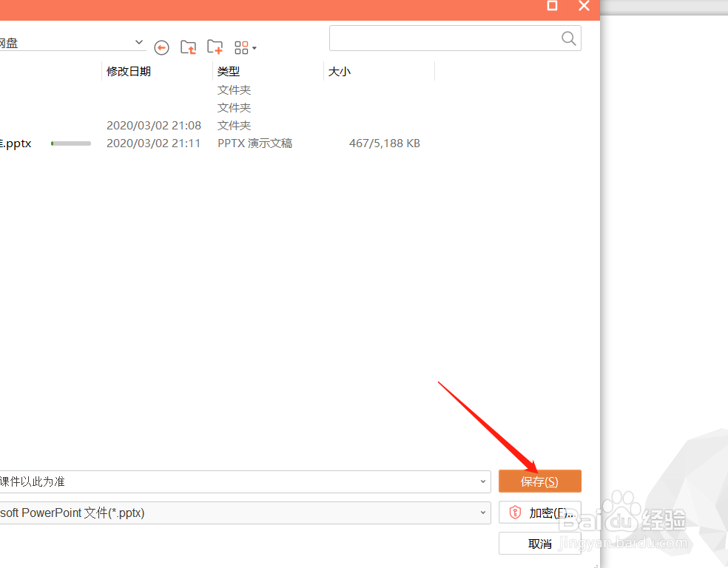Image resolution: width=728 pixels, height=568 pixels.
Task: Click the restore window icon in the titlebar
Action: click(x=551, y=6)
